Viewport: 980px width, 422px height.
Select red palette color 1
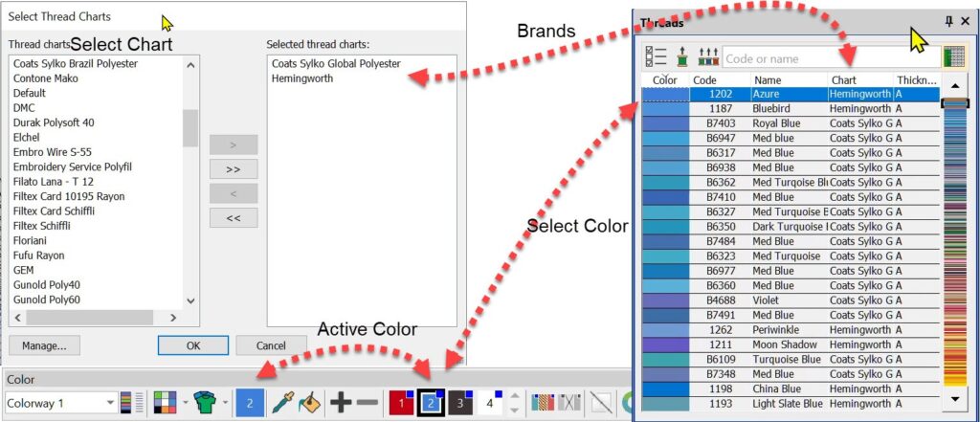coord(401,403)
